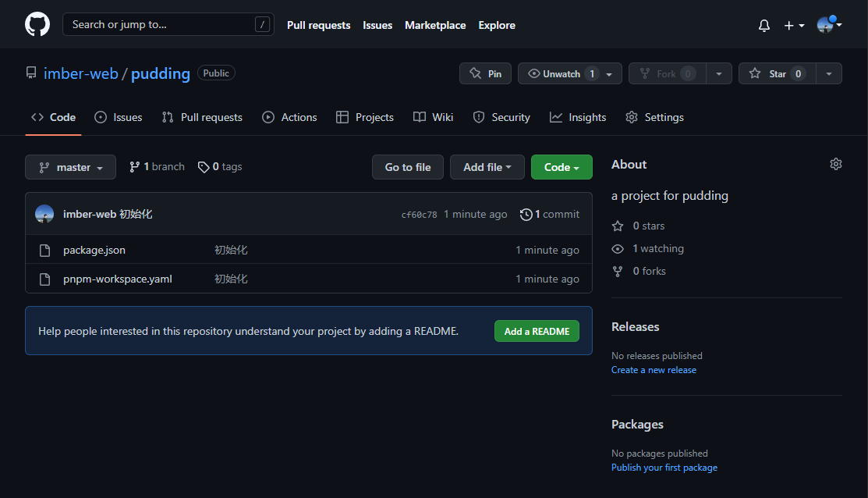Switch to the Code tab

pos(53,117)
